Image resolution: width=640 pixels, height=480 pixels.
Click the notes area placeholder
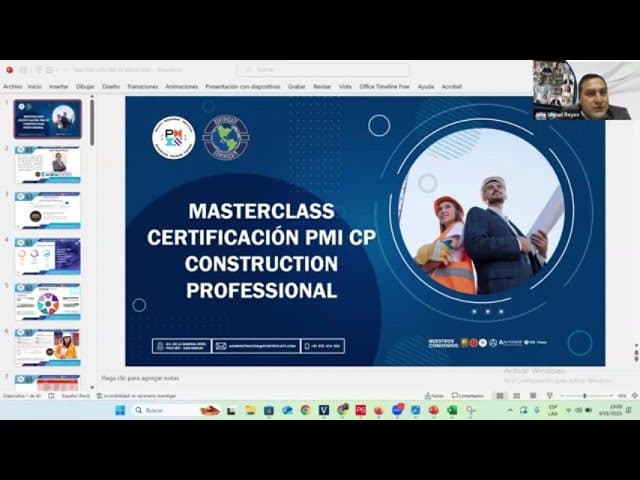(140, 378)
